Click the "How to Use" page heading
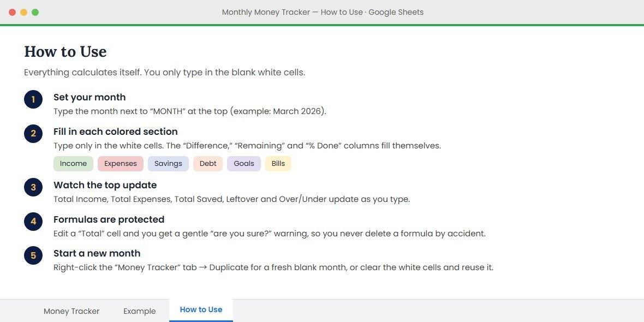Screen dimensions: 644x322 point(65,52)
